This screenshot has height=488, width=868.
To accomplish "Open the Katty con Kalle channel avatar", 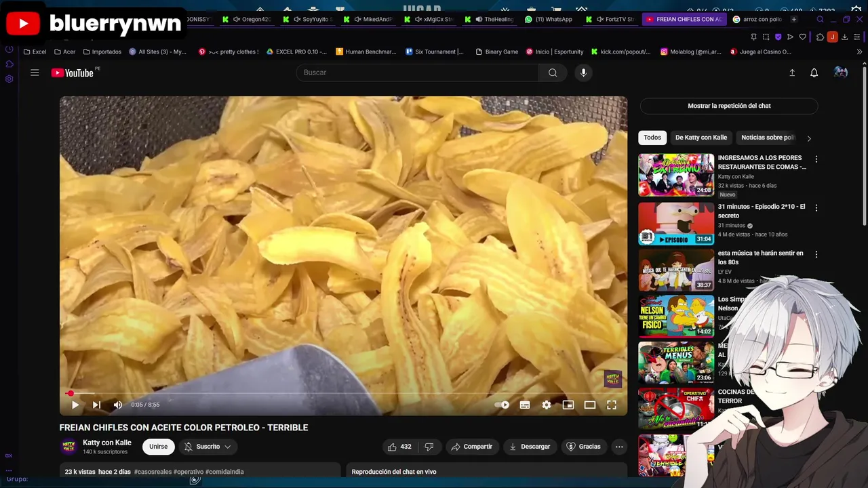I will (69, 447).
